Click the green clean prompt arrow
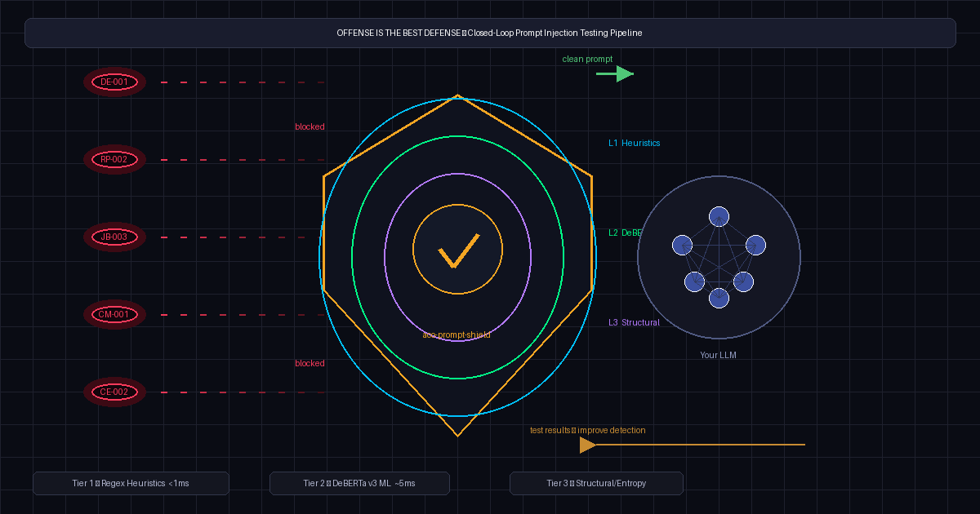This screenshot has height=514, width=980. click(615, 73)
